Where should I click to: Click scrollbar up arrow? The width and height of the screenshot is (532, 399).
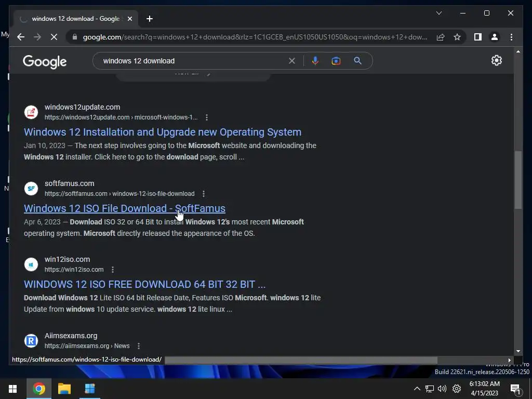tap(518, 51)
